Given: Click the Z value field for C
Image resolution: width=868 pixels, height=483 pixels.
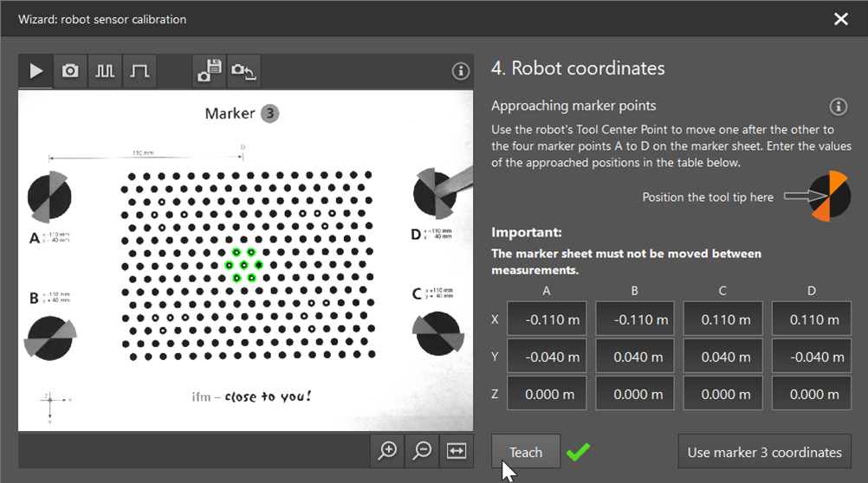Looking at the screenshot, I should coord(723,394).
